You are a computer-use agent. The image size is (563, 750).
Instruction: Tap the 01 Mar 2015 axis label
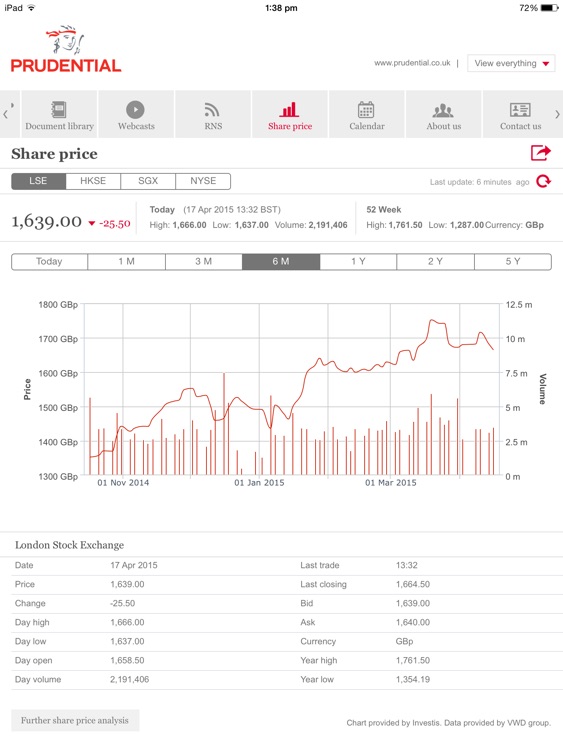tap(391, 483)
